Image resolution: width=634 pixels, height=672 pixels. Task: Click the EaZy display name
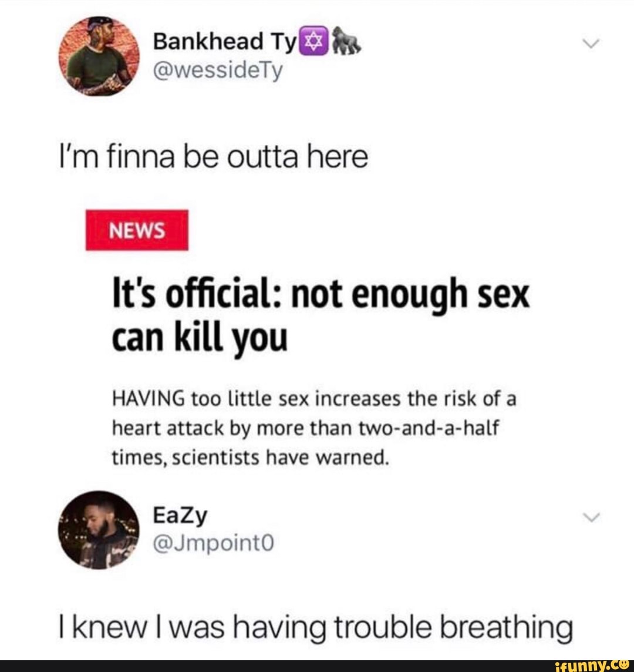180,516
